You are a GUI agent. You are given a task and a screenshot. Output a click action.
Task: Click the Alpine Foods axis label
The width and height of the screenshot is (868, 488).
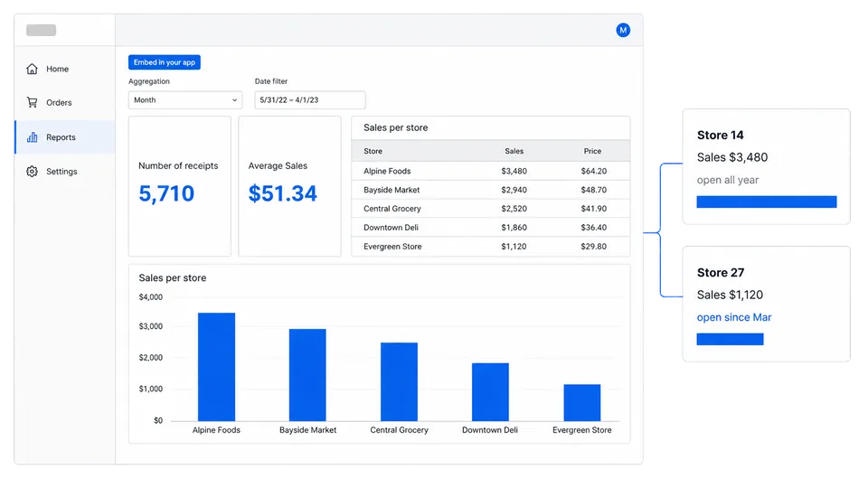tap(216, 430)
